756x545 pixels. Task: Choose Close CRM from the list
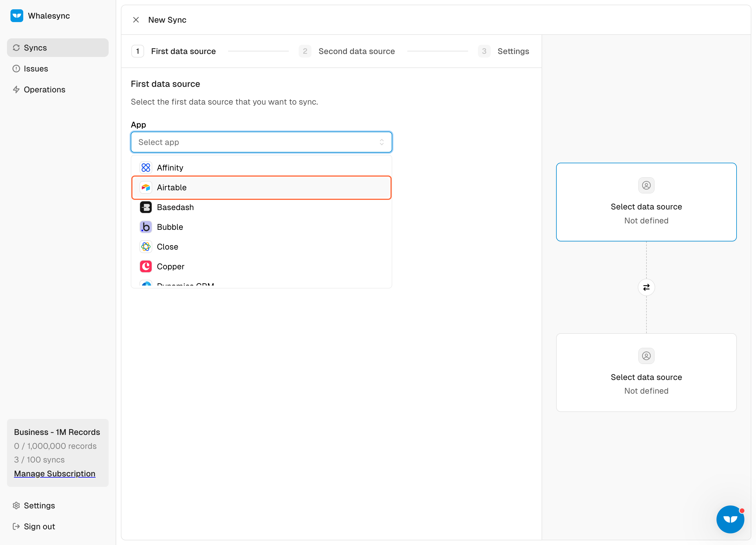[x=261, y=247]
